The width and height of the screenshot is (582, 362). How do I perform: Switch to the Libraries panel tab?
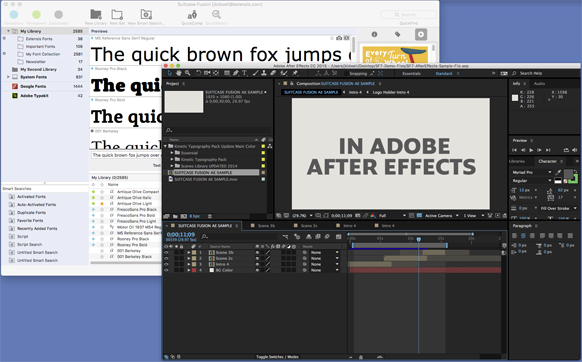point(517,161)
